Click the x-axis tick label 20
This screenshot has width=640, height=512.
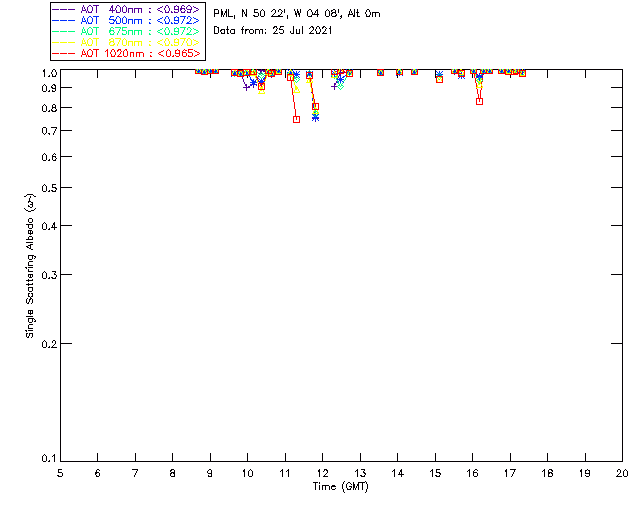[622, 473]
